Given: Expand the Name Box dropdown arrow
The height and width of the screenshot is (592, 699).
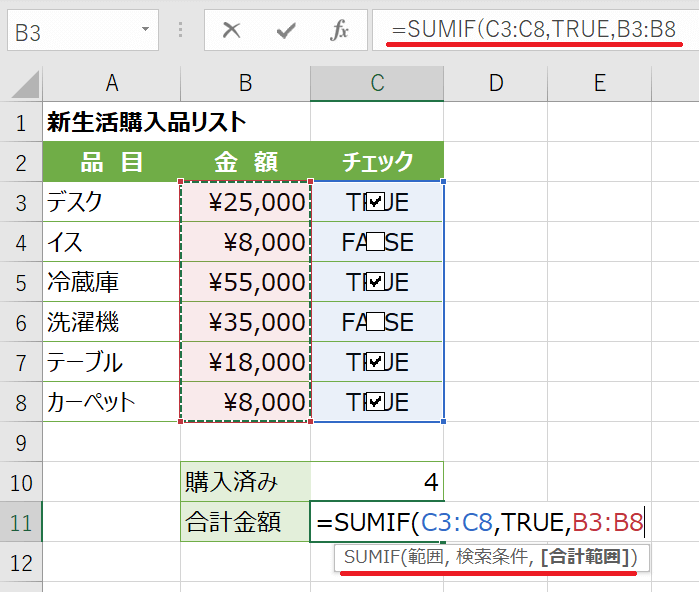Looking at the screenshot, I should [x=146, y=31].
